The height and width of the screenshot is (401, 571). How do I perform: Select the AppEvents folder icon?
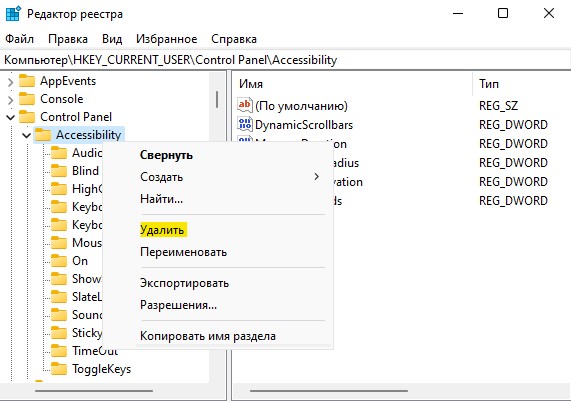(27, 81)
